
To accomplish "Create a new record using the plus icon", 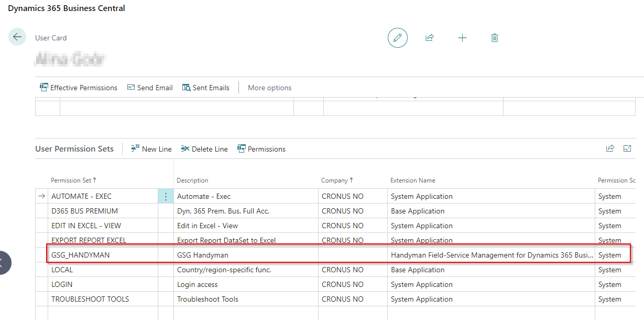I will (x=462, y=38).
